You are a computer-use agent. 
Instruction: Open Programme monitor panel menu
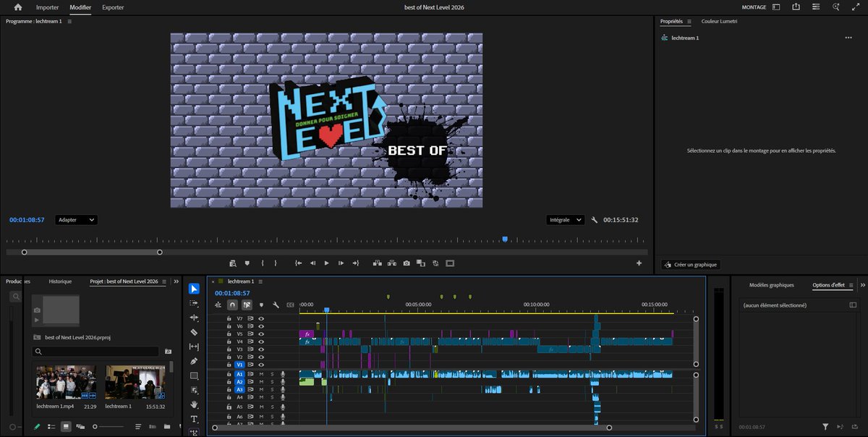click(x=69, y=22)
